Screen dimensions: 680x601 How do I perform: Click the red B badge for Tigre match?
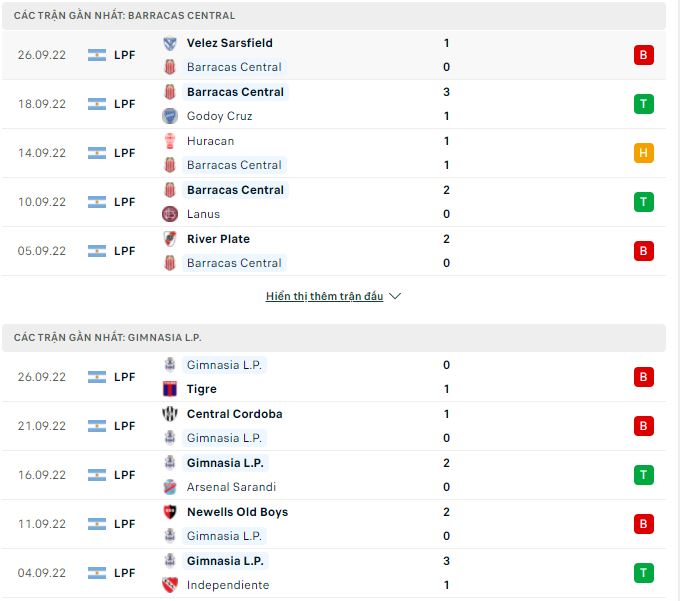(x=644, y=377)
